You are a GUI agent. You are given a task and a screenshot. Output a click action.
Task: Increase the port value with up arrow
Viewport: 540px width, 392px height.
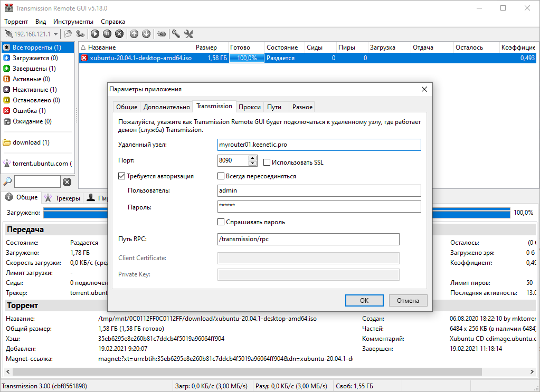(252, 158)
